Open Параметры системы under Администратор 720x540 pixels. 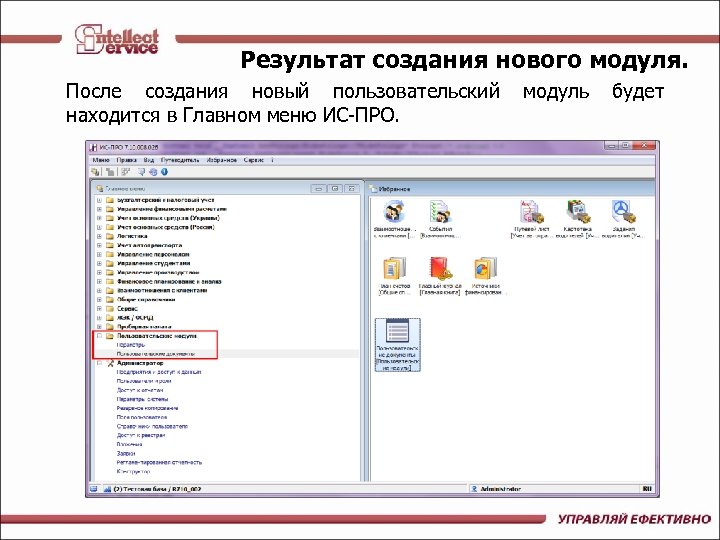pyautogui.click(x=142, y=399)
